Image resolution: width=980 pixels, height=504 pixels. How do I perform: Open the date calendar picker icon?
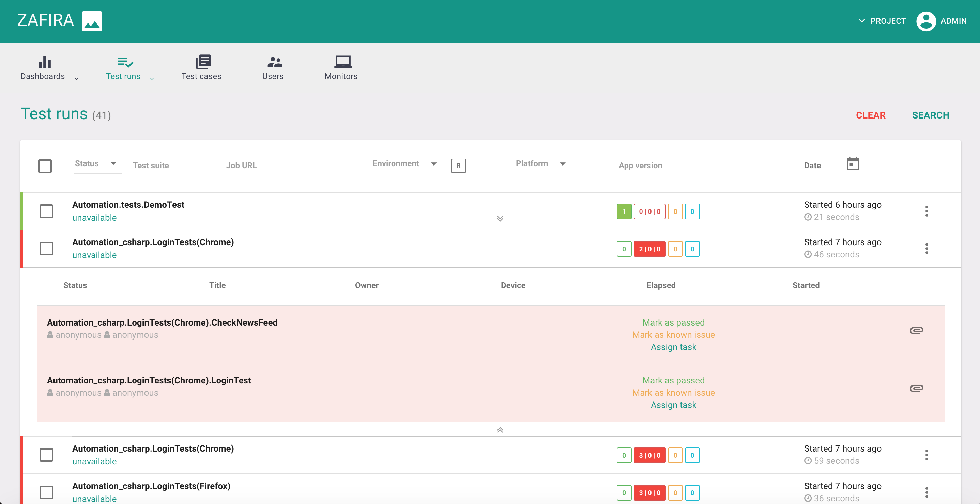point(853,164)
